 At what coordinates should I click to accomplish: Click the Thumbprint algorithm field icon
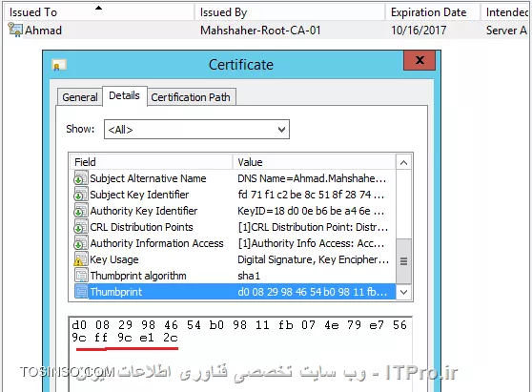pyautogui.click(x=81, y=276)
